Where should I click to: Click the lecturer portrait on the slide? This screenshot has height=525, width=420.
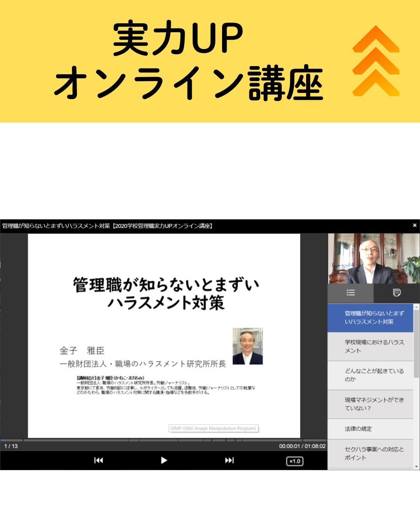coord(248,346)
